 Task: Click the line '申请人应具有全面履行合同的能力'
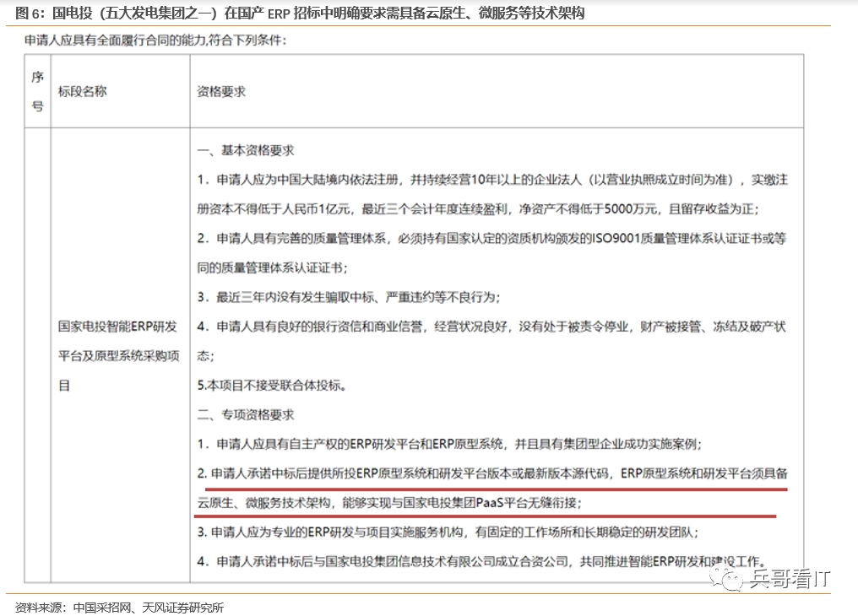pos(155,41)
